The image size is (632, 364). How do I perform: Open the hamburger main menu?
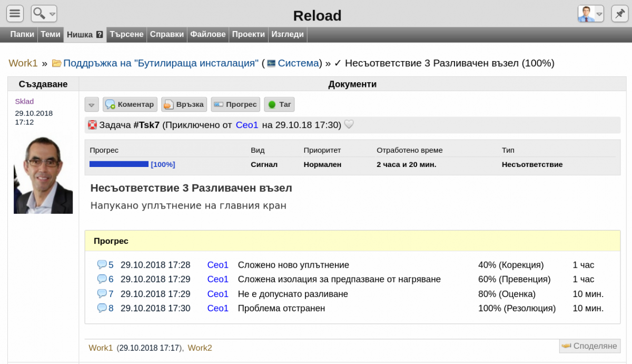coord(15,14)
